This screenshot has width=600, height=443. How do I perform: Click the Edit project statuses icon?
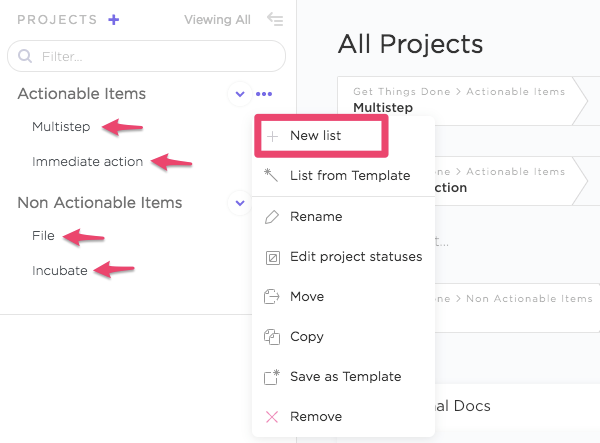click(x=271, y=257)
